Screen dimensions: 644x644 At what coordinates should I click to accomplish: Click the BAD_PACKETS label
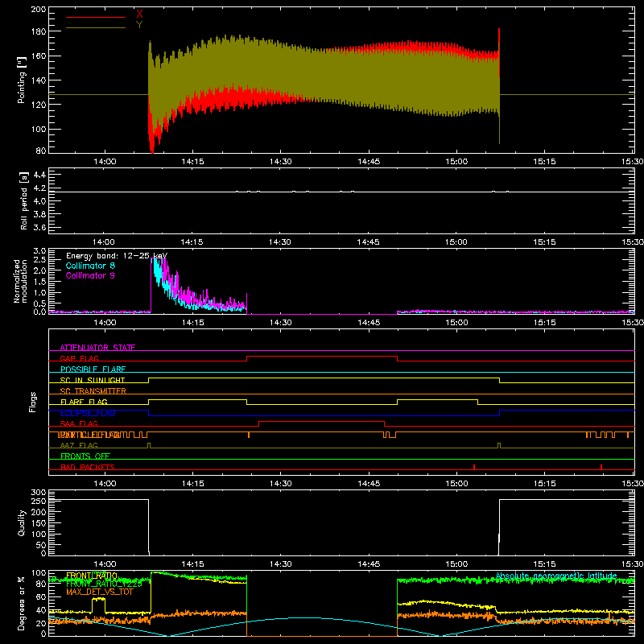click(88, 467)
